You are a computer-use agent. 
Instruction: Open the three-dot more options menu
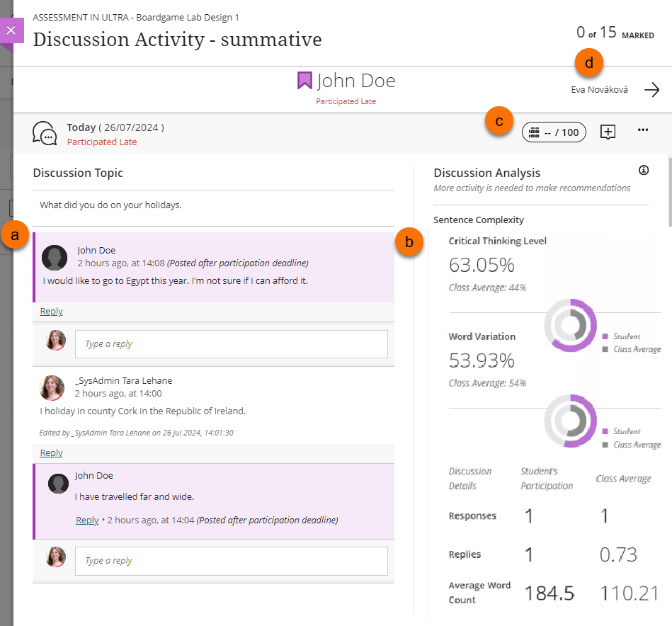coord(643,130)
